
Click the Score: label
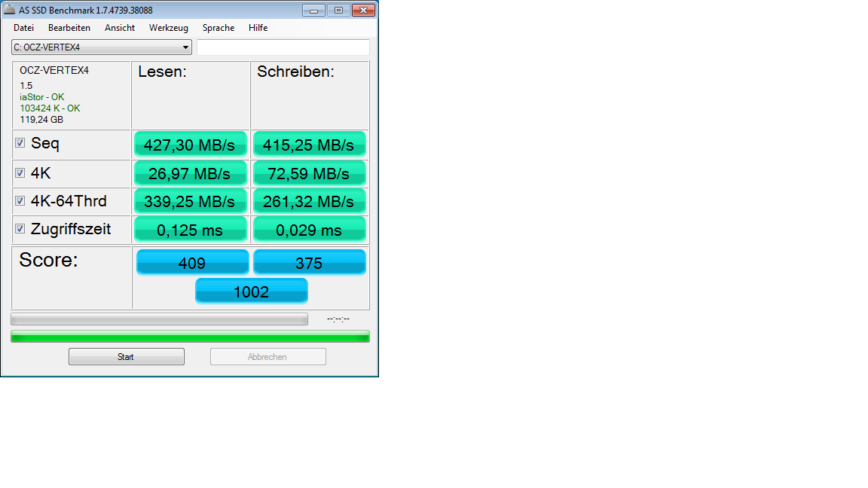[49, 260]
